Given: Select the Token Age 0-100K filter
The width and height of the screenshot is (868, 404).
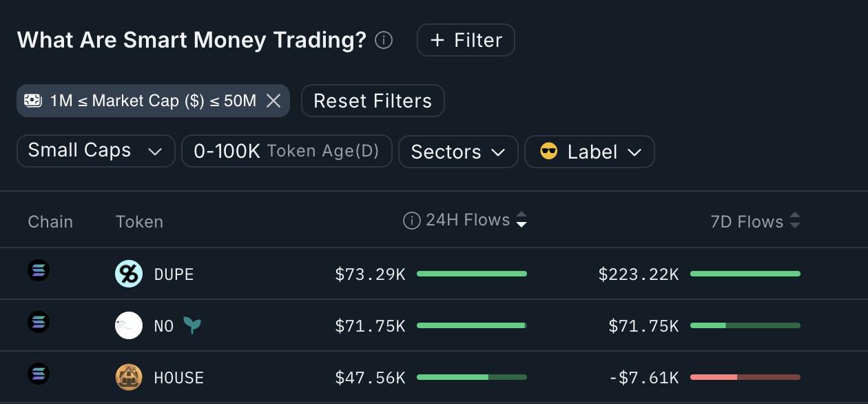Looking at the screenshot, I should click(287, 150).
